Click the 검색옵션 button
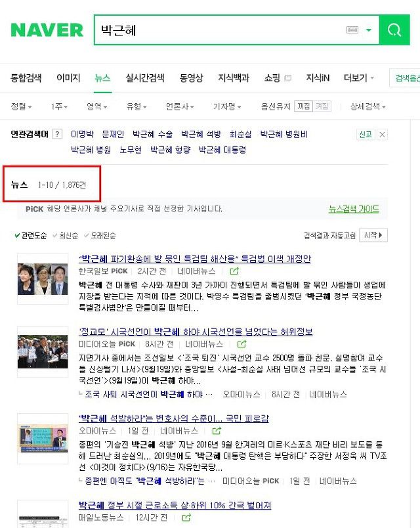The image size is (420, 528). [x=406, y=78]
